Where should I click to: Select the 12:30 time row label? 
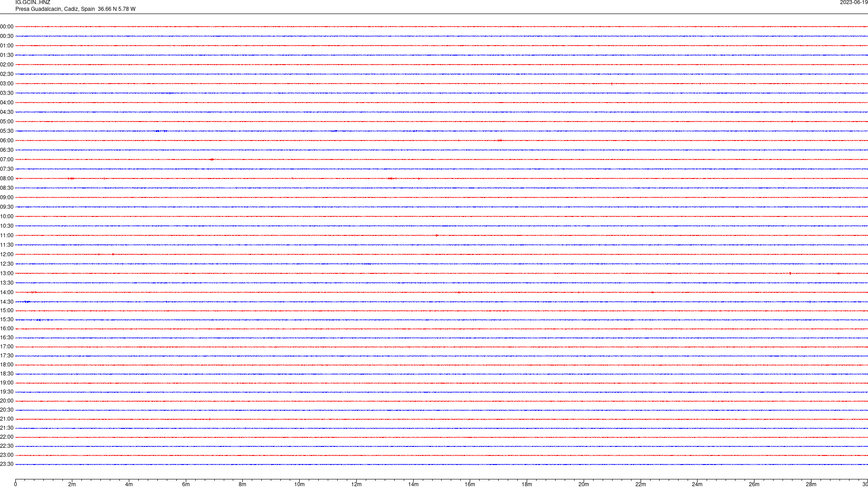[7, 264]
